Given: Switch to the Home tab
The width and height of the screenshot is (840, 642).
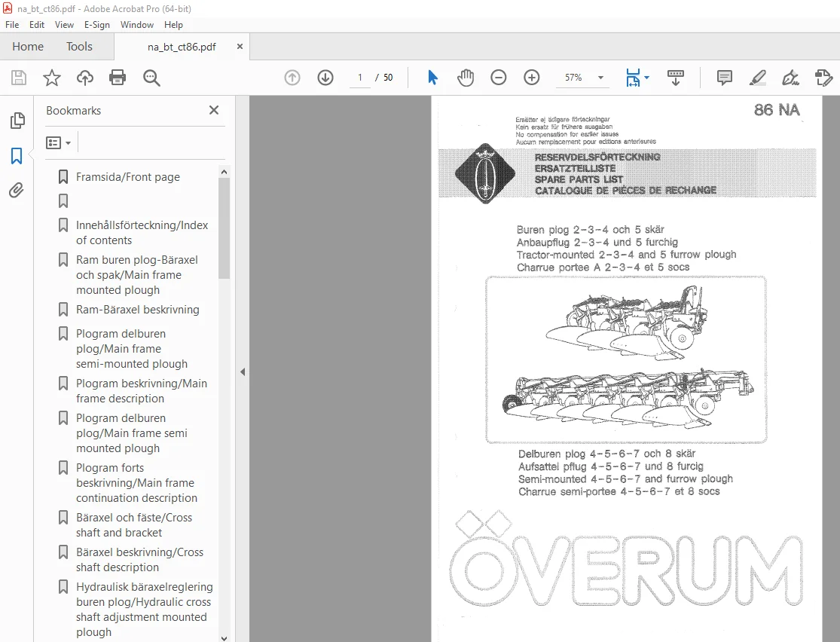Looking at the screenshot, I should [28, 47].
